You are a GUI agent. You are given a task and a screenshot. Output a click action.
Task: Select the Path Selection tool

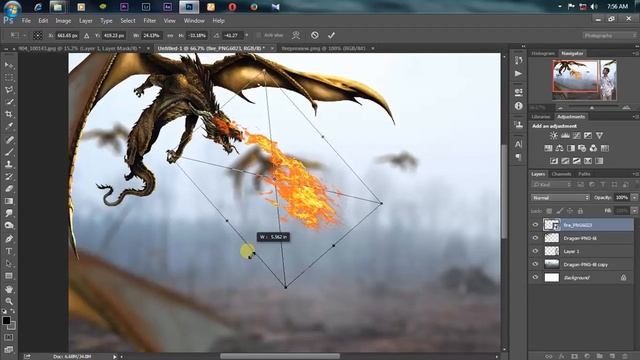[9, 264]
